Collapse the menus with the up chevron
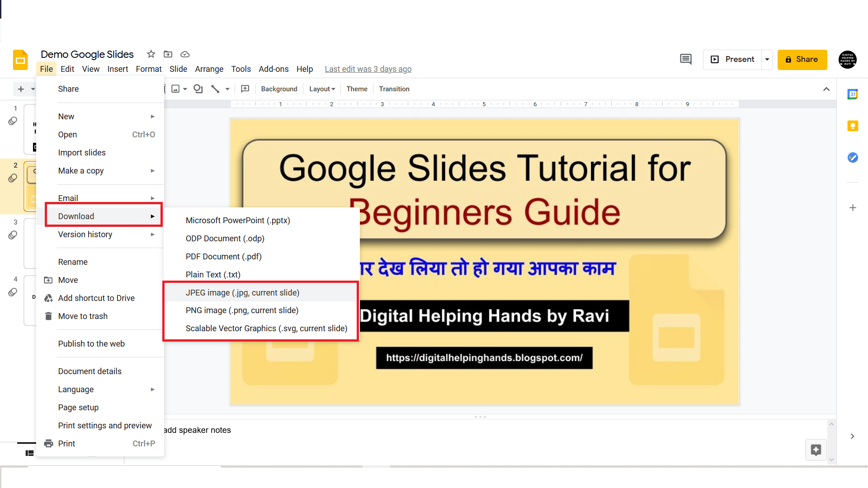This screenshot has height=488, width=868. point(826,89)
